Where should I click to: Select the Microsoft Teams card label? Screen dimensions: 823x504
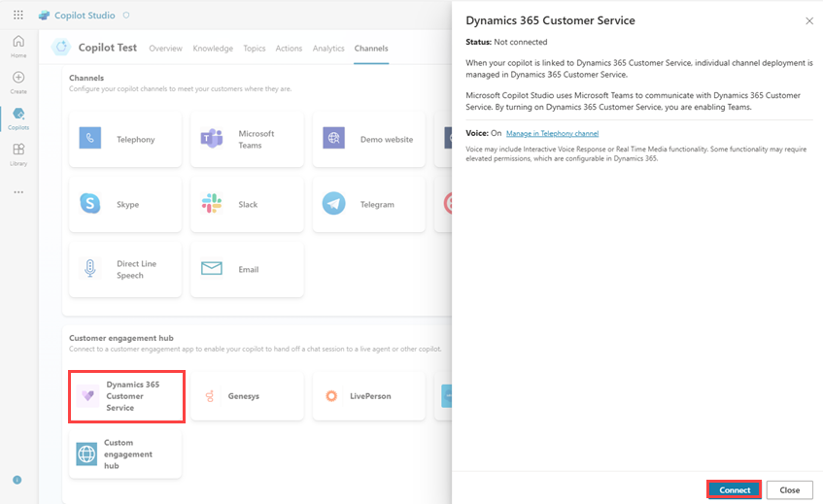coord(257,139)
